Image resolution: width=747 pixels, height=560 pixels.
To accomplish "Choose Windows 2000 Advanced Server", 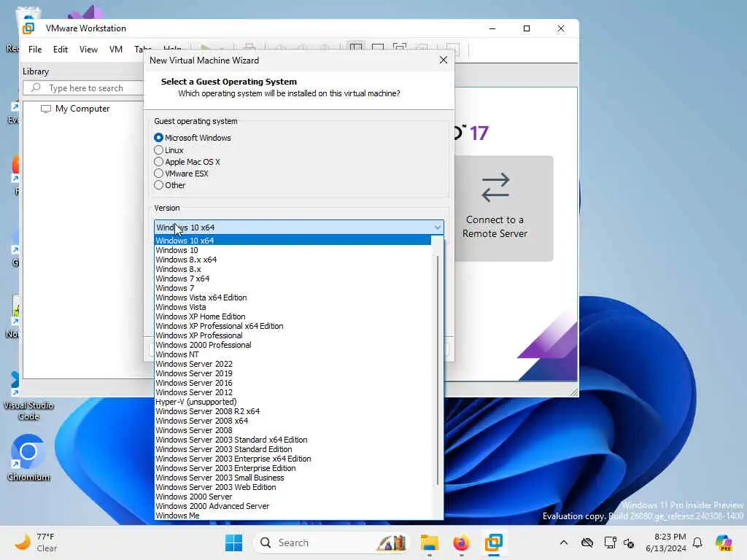I will pyautogui.click(x=293, y=506).
